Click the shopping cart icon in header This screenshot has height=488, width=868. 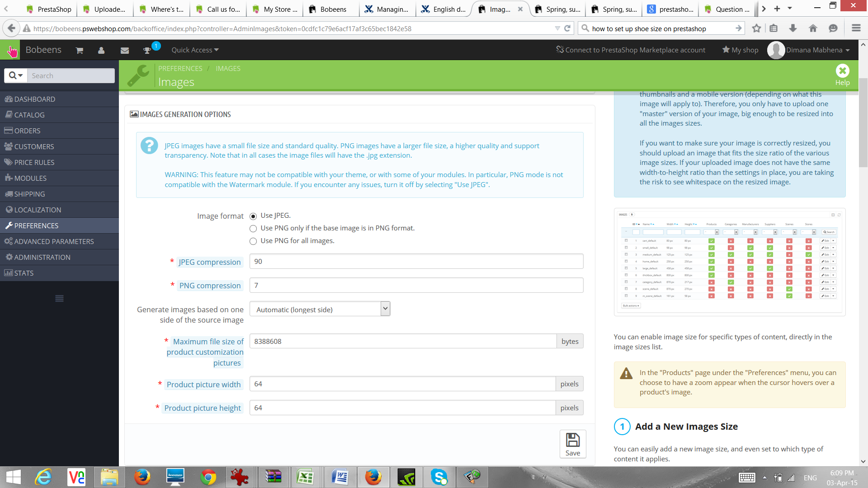[80, 50]
